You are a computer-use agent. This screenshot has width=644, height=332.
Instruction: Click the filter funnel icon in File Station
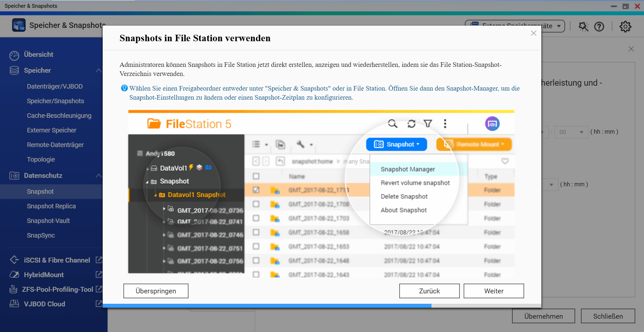point(428,124)
